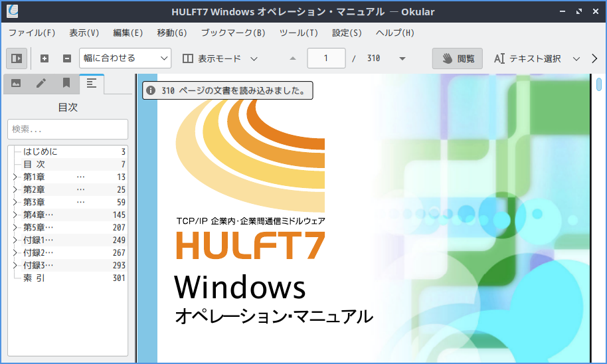
Task: Click the vertical scrollbar handle
Action: (x=599, y=84)
